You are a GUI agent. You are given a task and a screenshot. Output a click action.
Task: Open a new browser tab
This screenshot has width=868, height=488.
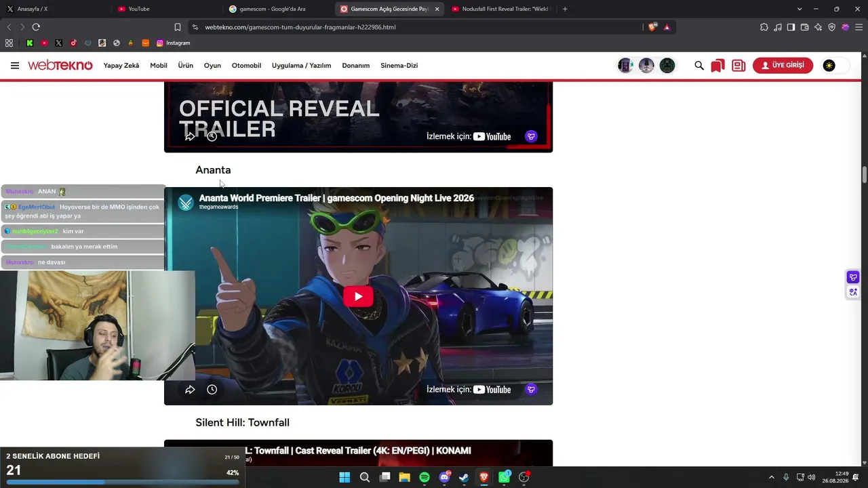point(565,9)
